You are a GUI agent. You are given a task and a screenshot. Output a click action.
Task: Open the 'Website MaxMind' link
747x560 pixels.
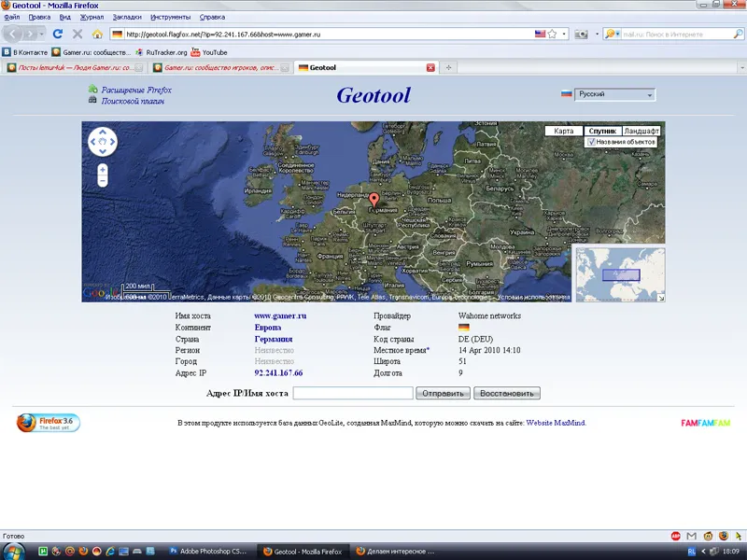[556, 423]
